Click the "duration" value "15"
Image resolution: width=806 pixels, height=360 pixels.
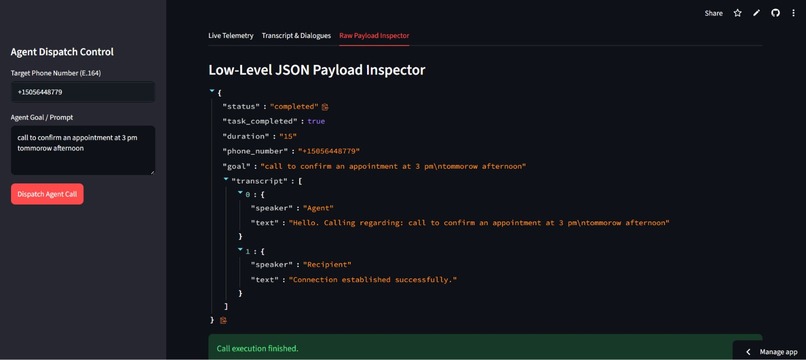point(288,136)
